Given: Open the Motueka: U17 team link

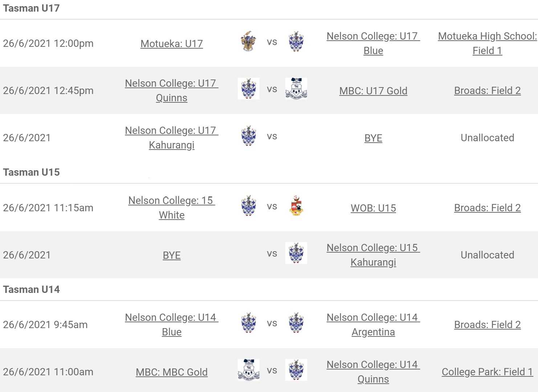Looking at the screenshot, I should (172, 44).
